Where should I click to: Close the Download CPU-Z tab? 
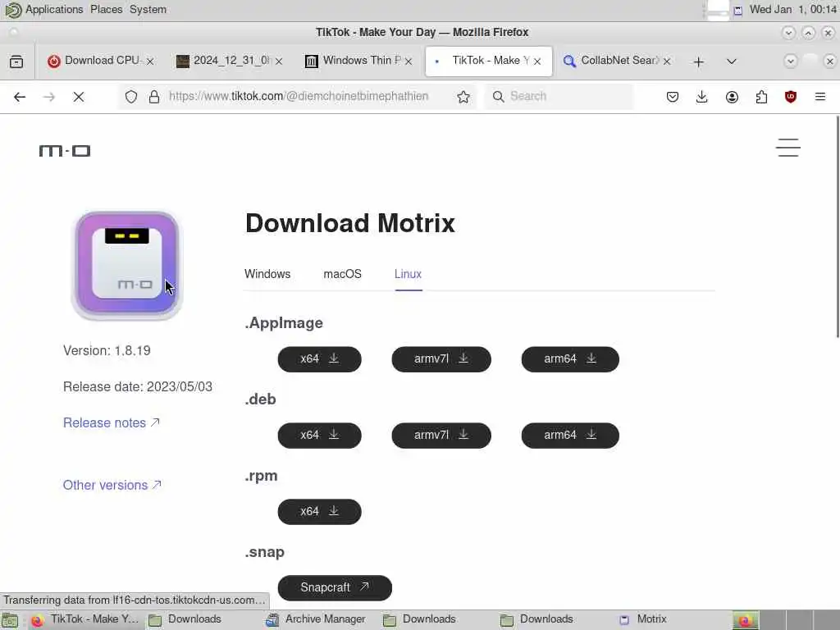(x=150, y=62)
